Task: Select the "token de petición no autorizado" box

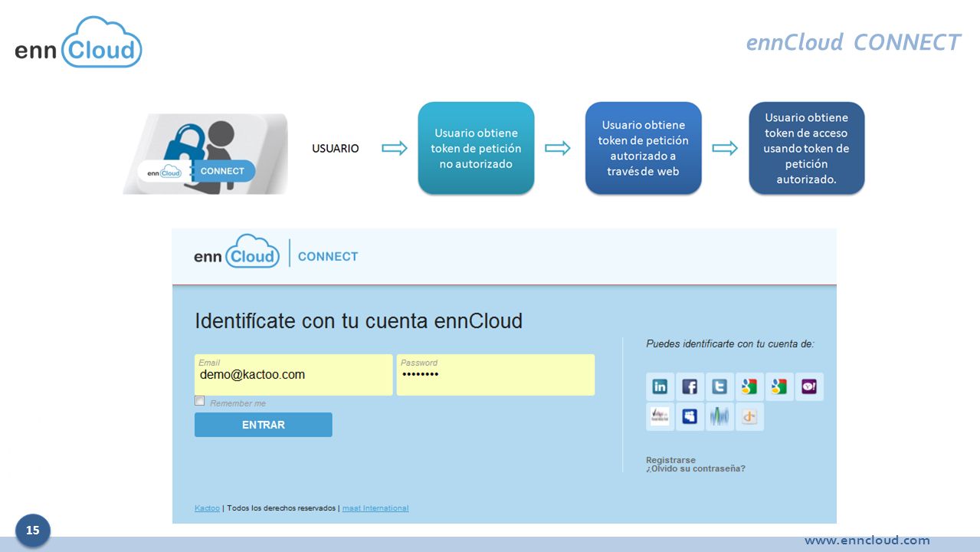Action: 476,148
